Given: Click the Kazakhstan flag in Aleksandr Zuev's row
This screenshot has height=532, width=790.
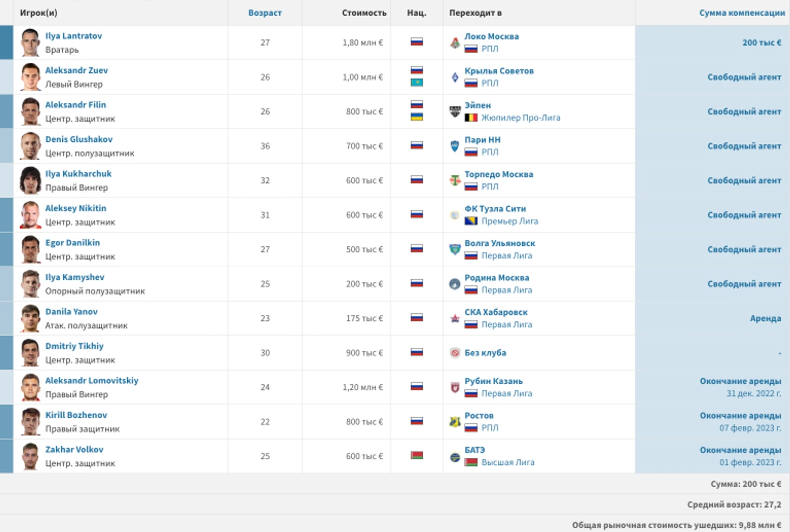Looking at the screenshot, I should point(417,83).
